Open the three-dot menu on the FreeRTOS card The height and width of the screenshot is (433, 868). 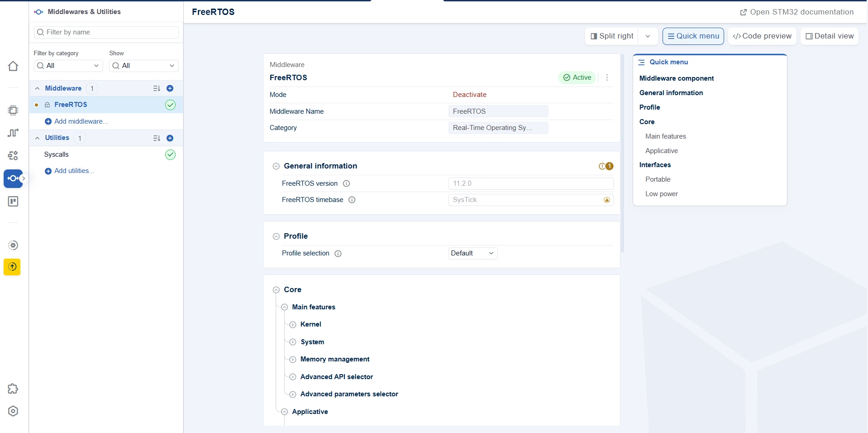click(x=607, y=77)
